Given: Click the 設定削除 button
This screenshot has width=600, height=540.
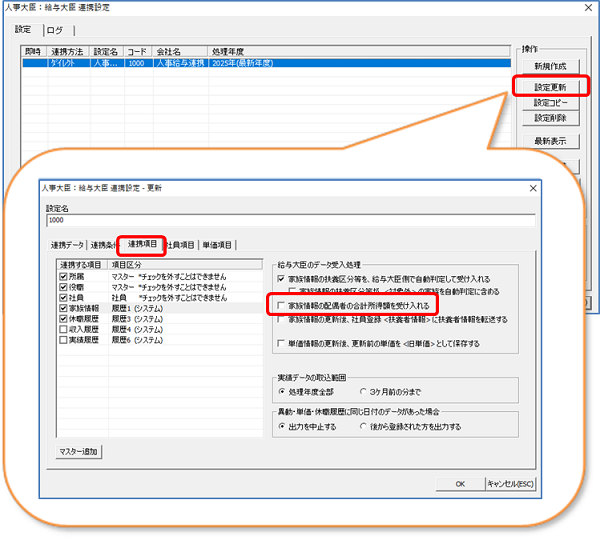Looking at the screenshot, I should [549, 118].
